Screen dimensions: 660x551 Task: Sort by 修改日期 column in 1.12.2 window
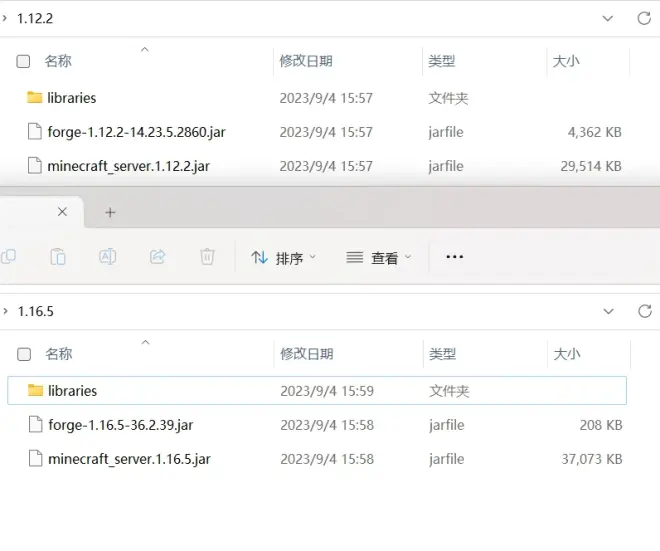pyautogui.click(x=306, y=61)
